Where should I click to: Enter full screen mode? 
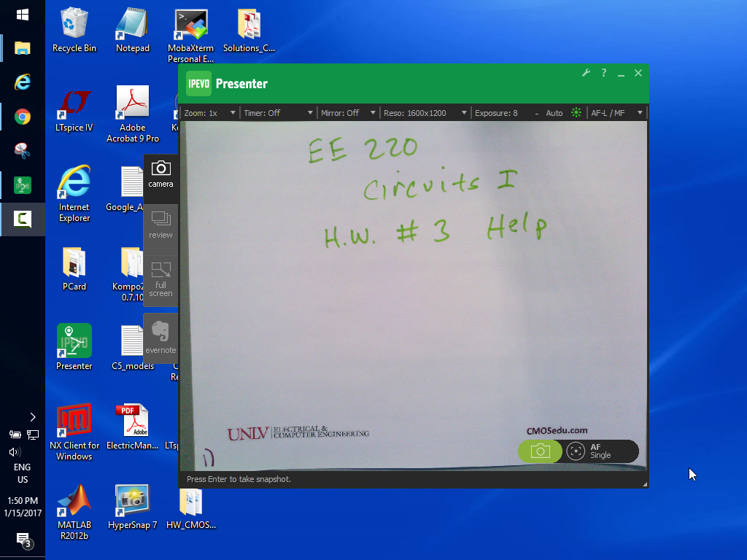point(160,280)
